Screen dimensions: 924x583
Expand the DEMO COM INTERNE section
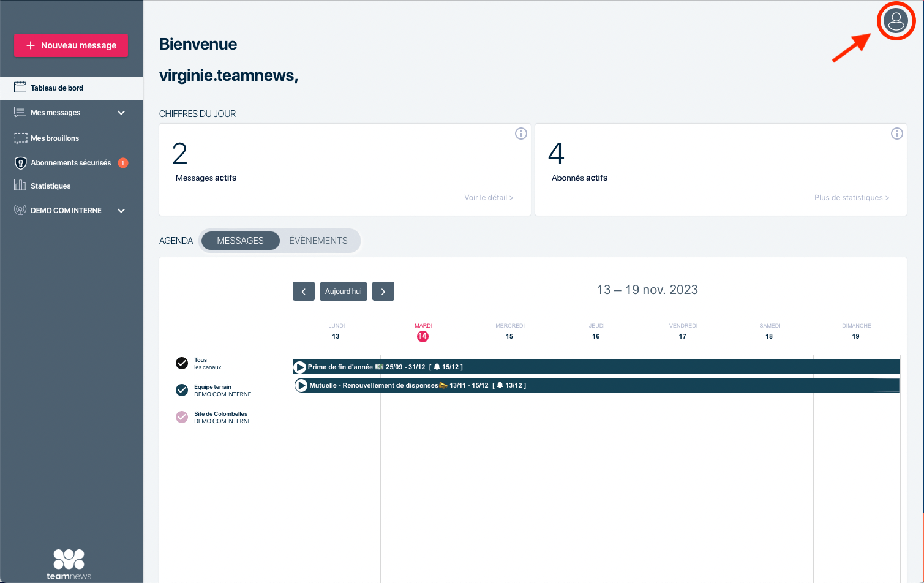pyautogui.click(x=121, y=211)
